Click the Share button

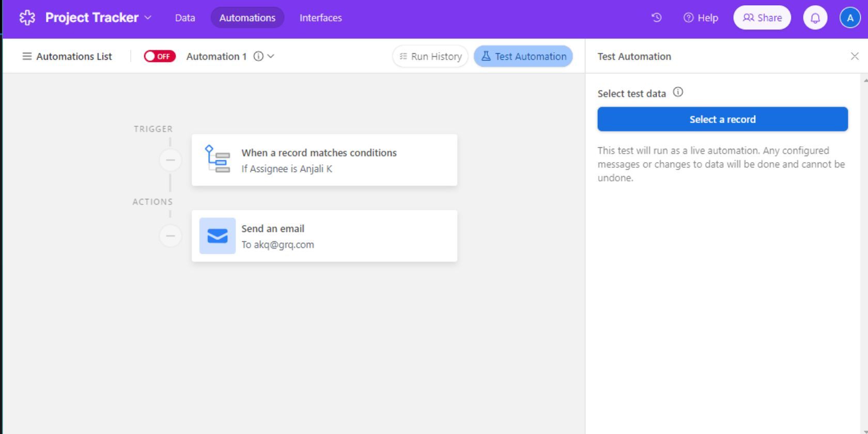coord(762,18)
